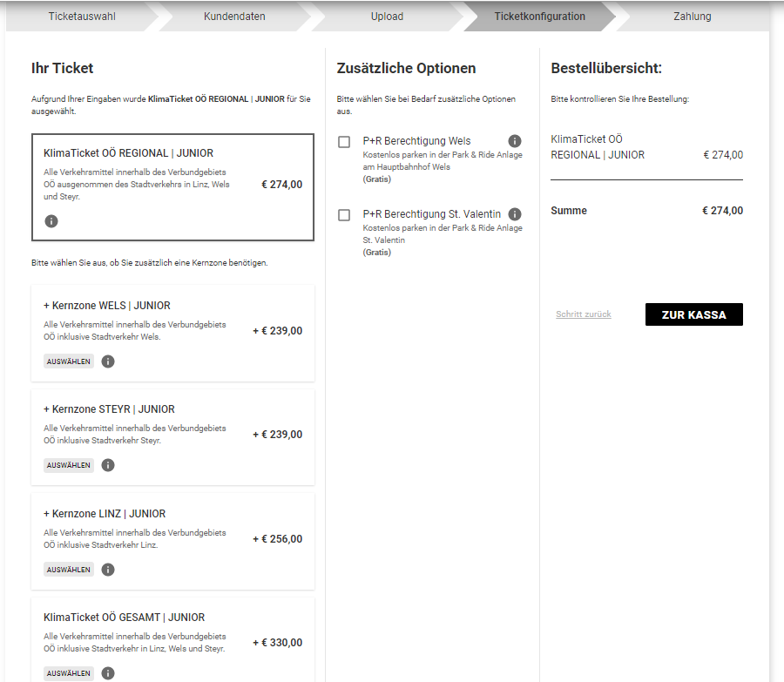Viewport: 784px width, 682px height.
Task: Click price + € 330,00 for GESAMT
Action: (x=278, y=643)
